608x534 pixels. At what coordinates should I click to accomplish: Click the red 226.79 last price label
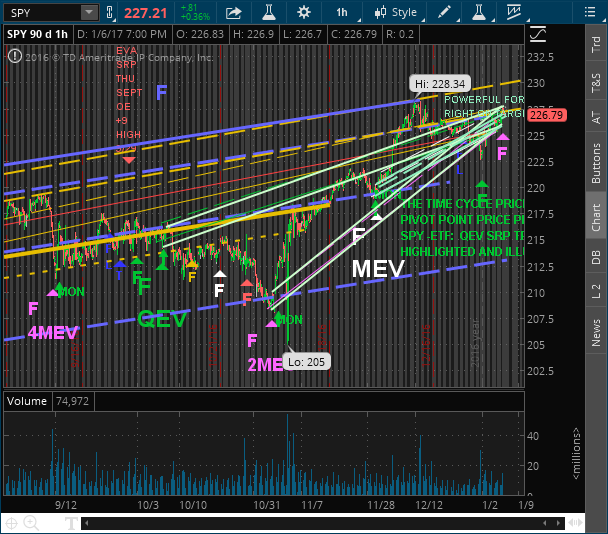[546, 115]
